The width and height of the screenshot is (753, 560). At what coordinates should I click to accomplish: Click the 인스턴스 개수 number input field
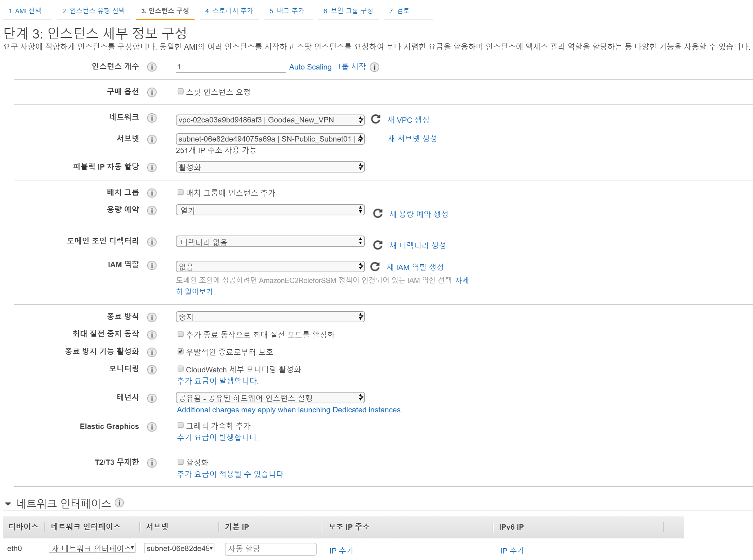point(231,67)
